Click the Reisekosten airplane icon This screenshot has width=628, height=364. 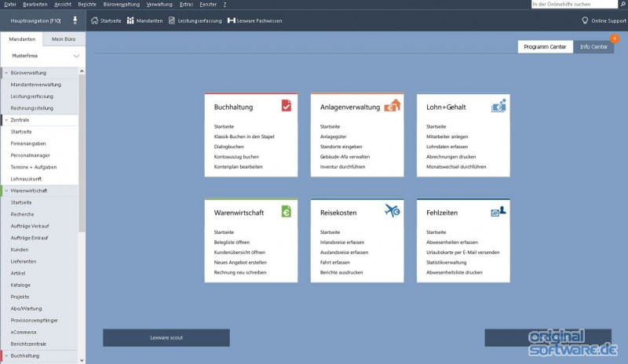pyautogui.click(x=392, y=210)
